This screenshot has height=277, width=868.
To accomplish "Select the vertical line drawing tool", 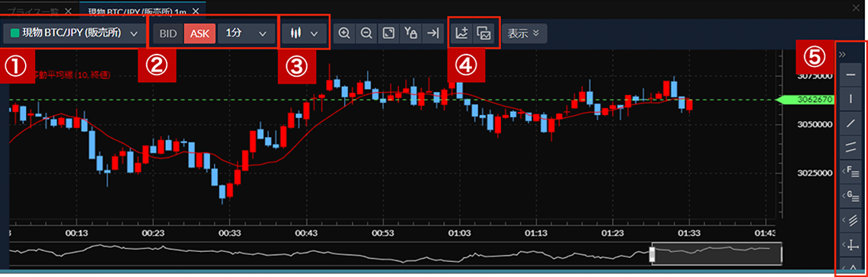I will coord(850,99).
